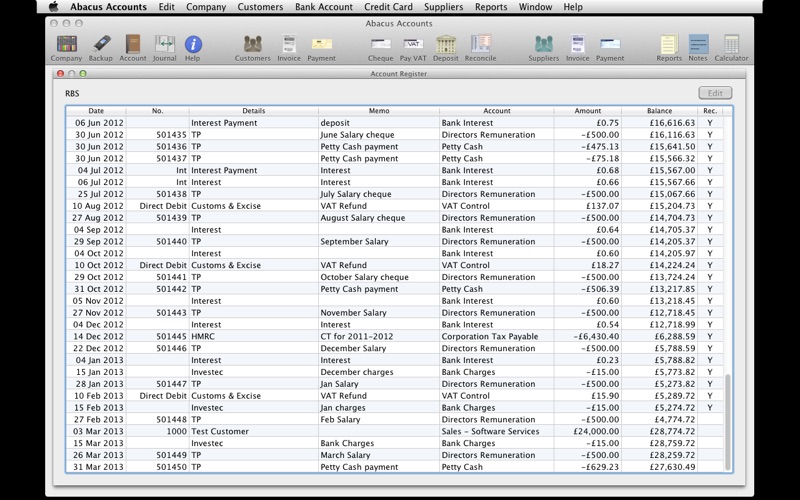Click the Memo column header

coord(379,111)
